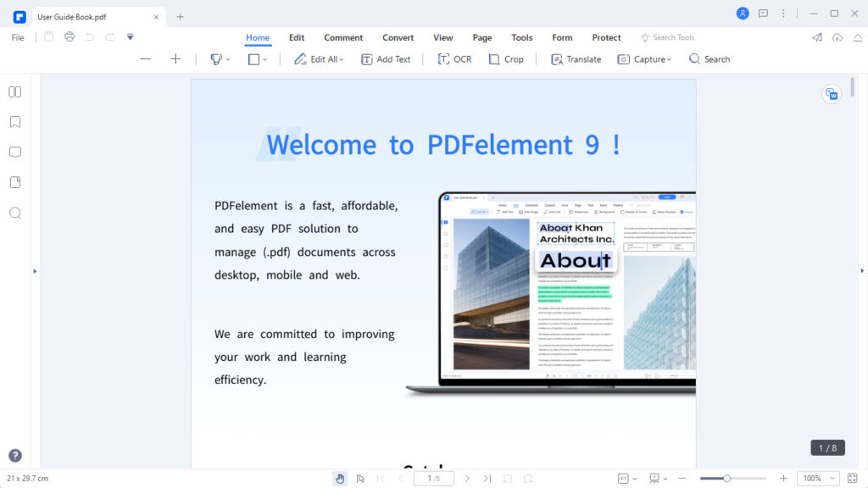The image size is (868, 488).
Task: Click the Save icon in the quick toolbar
Action: pos(48,36)
